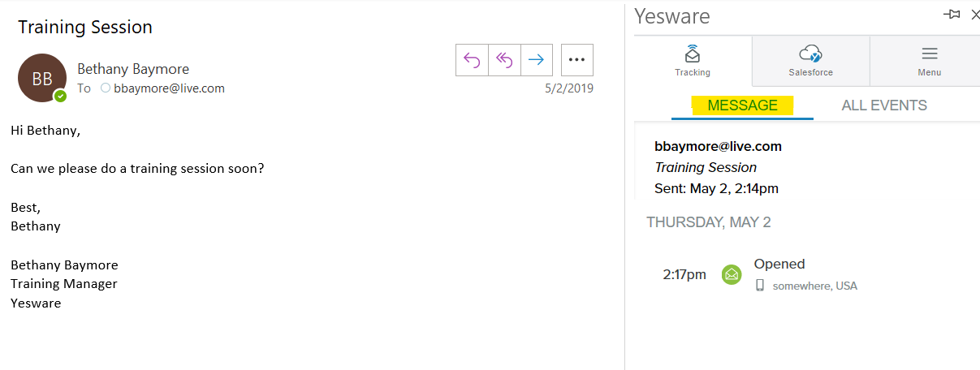Click the Forward arrow icon
The image size is (980, 370).
[x=536, y=59]
